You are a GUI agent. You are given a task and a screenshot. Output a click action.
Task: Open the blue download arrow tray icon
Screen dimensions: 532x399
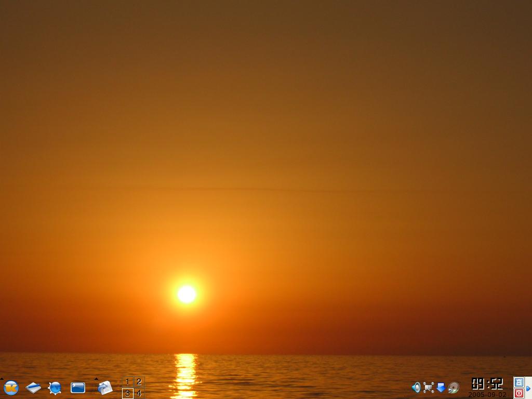(x=441, y=388)
